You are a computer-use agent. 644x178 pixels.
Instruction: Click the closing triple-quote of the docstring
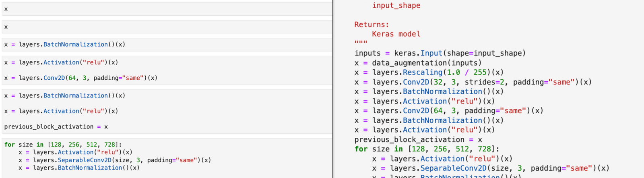coord(361,43)
